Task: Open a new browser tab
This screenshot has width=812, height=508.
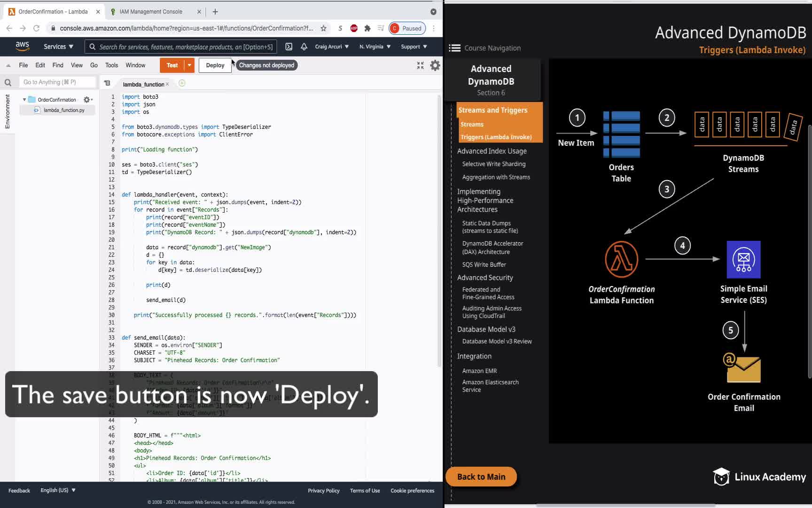Action: pos(215,12)
